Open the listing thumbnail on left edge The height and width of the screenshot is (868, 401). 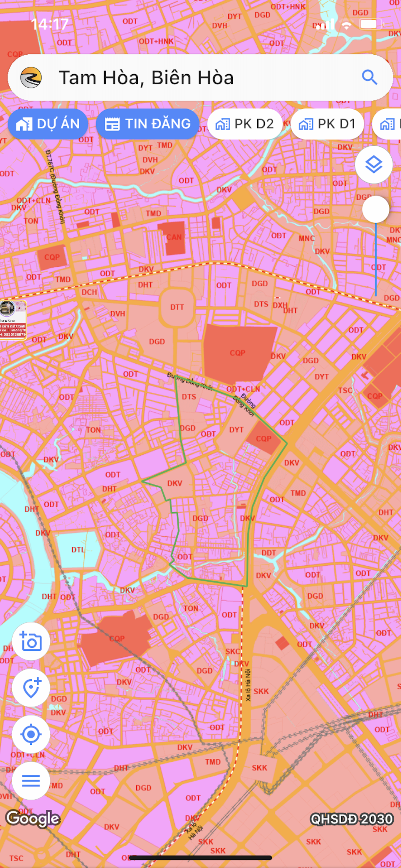[x=13, y=320]
